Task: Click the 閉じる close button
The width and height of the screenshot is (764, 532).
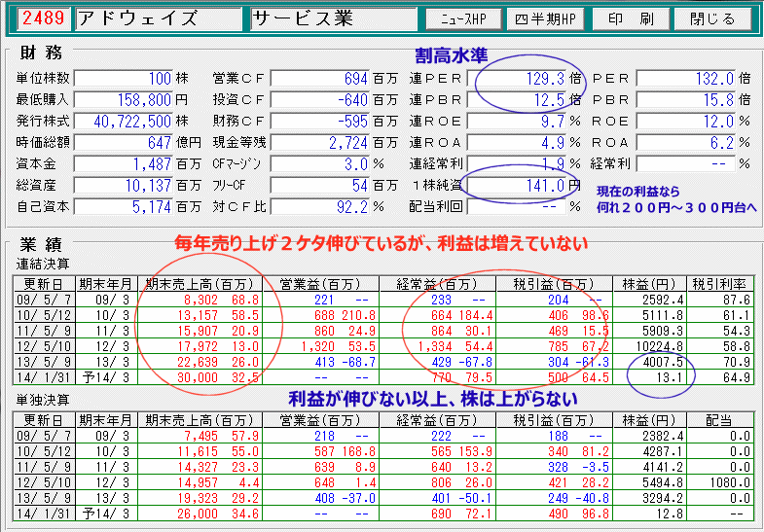Action: 712,19
